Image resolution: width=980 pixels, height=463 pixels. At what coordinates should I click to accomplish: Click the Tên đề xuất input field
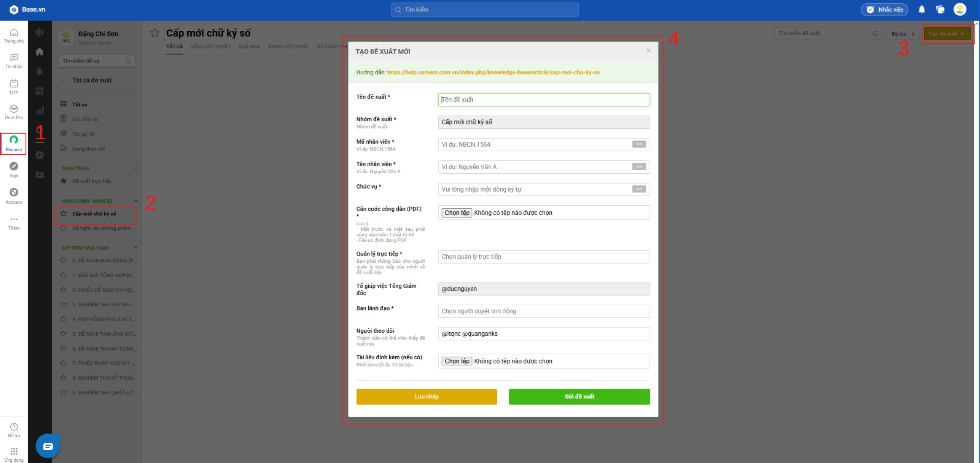click(544, 100)
